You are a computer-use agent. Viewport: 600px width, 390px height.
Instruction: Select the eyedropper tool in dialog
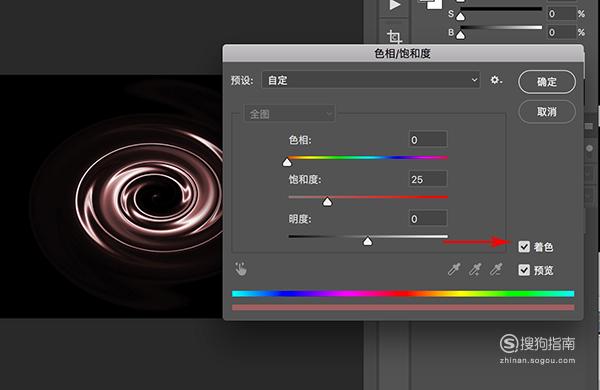point(454,269)
